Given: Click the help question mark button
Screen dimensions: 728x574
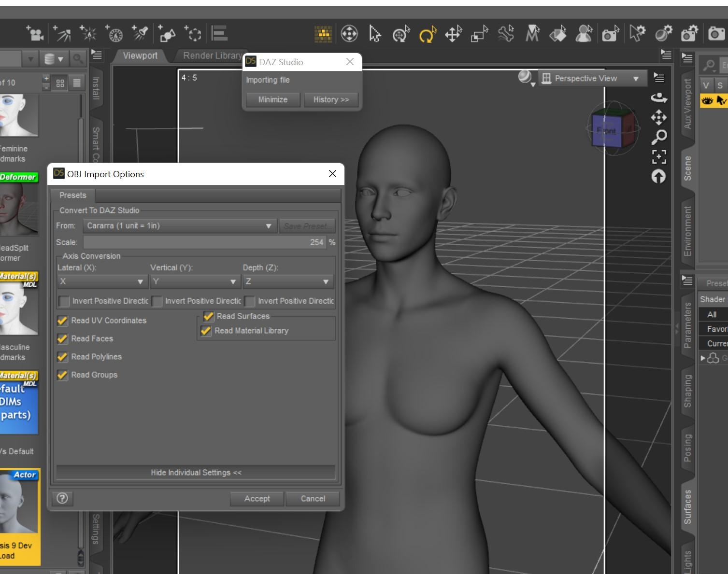Looking at the screenshot, I should [x=62, y=498].
